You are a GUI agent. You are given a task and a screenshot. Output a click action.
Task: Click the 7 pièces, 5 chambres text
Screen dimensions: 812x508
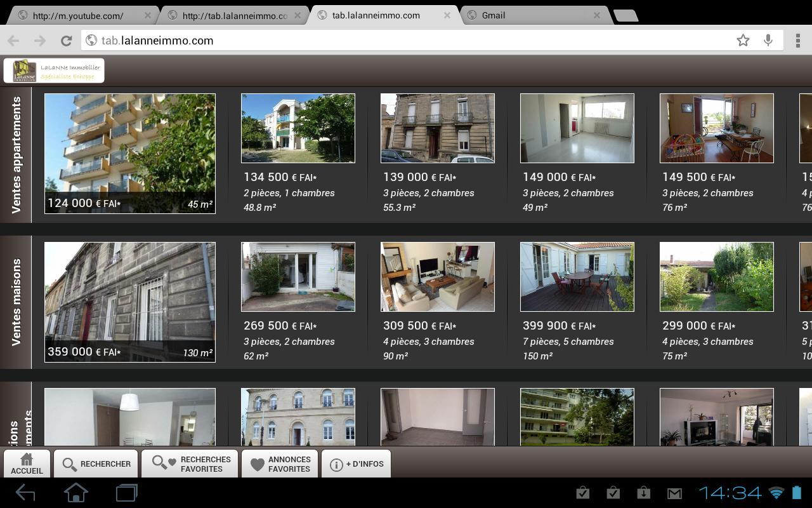(x=568, y=342)
